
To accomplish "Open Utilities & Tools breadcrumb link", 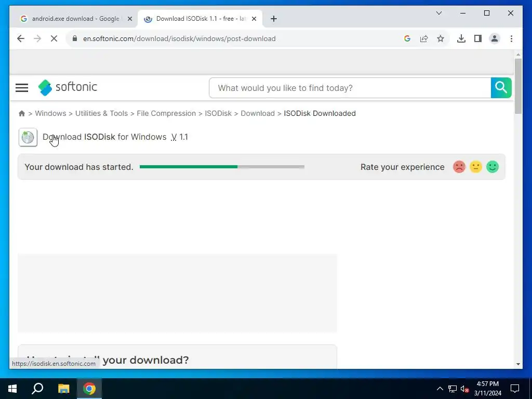I will [101, 113].
